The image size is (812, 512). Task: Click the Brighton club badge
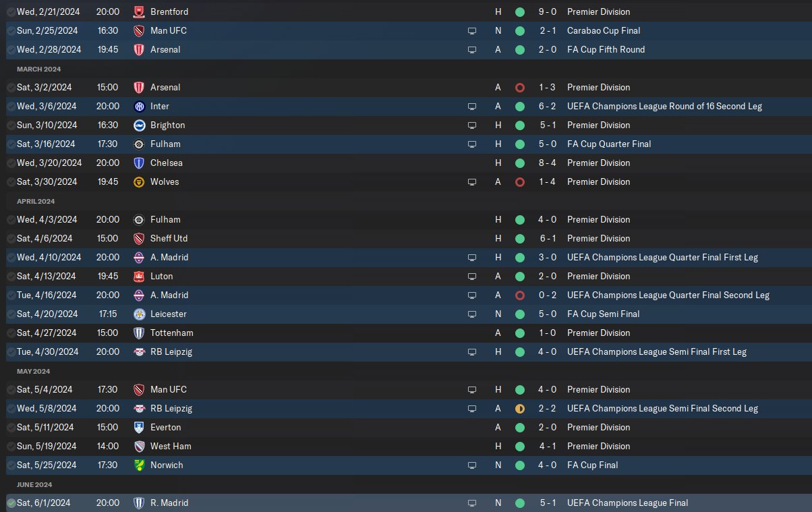139,125
